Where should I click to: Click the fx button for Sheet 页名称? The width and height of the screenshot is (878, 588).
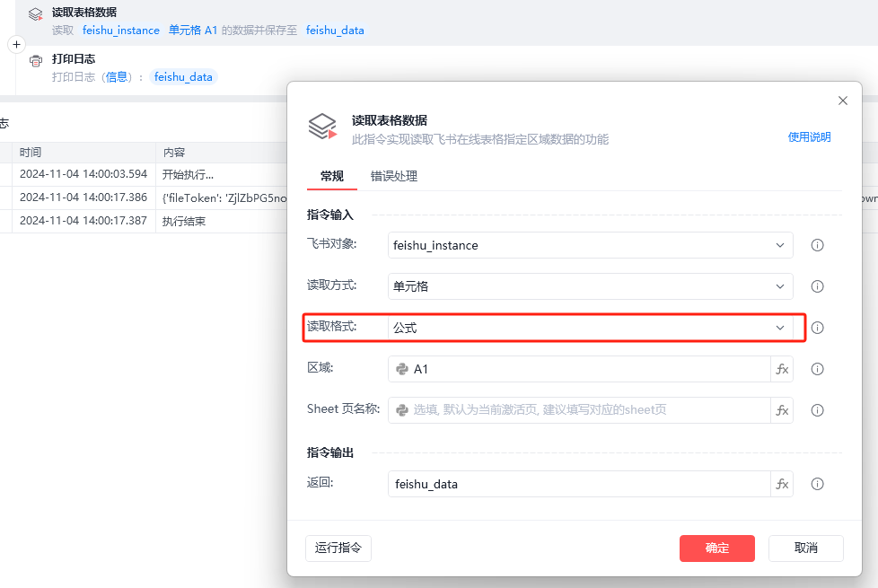(782, 410)
